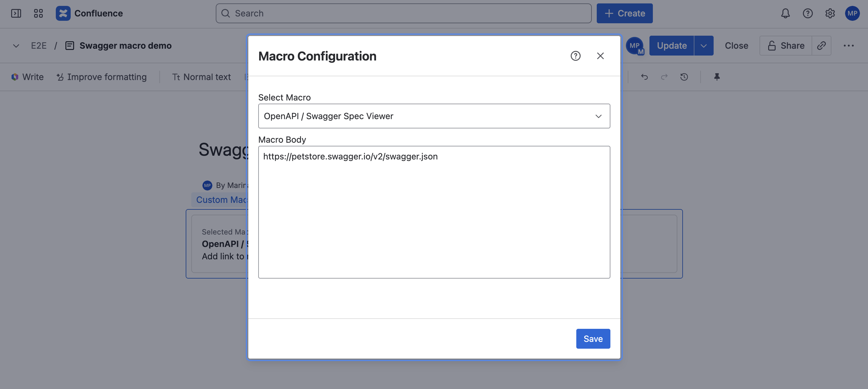Screen dimensions: 868x389
Task: Click the Update button
Action: tap(671, 46)
